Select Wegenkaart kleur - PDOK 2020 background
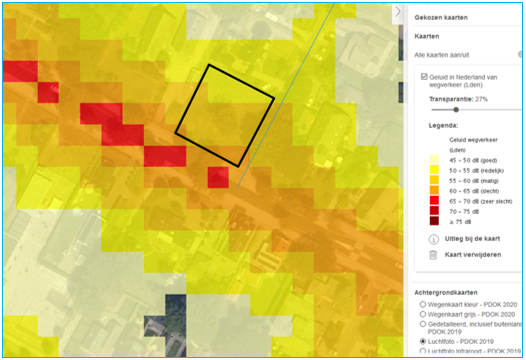 [423, 304]
